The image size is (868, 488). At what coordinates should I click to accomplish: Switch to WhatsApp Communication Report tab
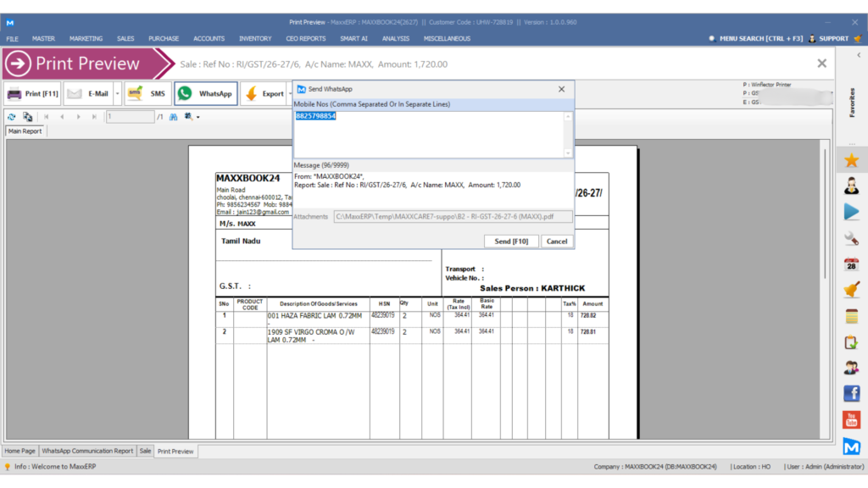coord(87,451)
